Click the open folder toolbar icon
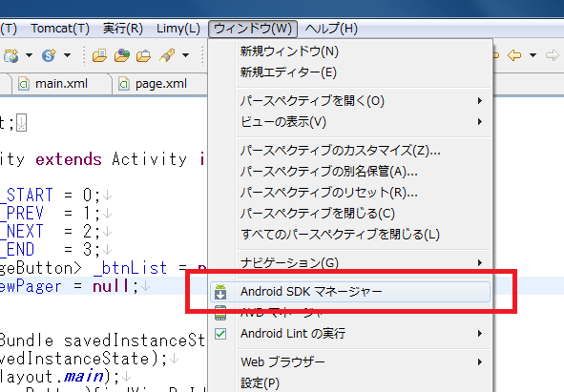The width and height of the screenshot is (564, 392). 143,55
